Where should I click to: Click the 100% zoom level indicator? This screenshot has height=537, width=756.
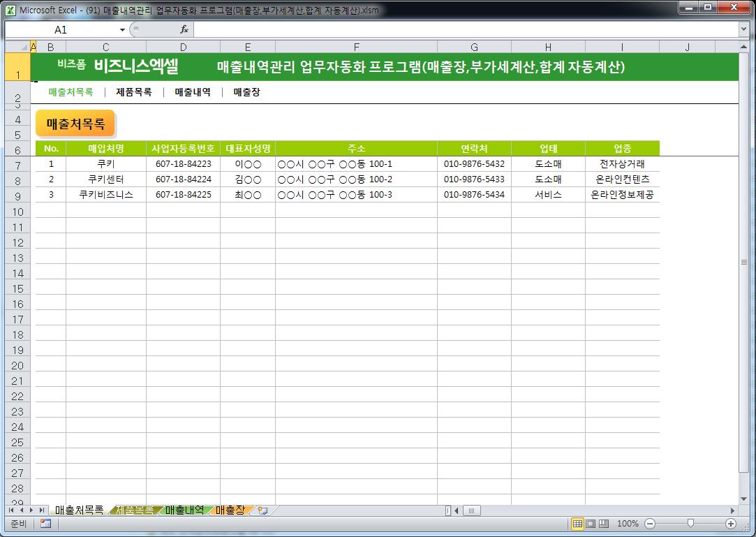(x=628, y=524)
